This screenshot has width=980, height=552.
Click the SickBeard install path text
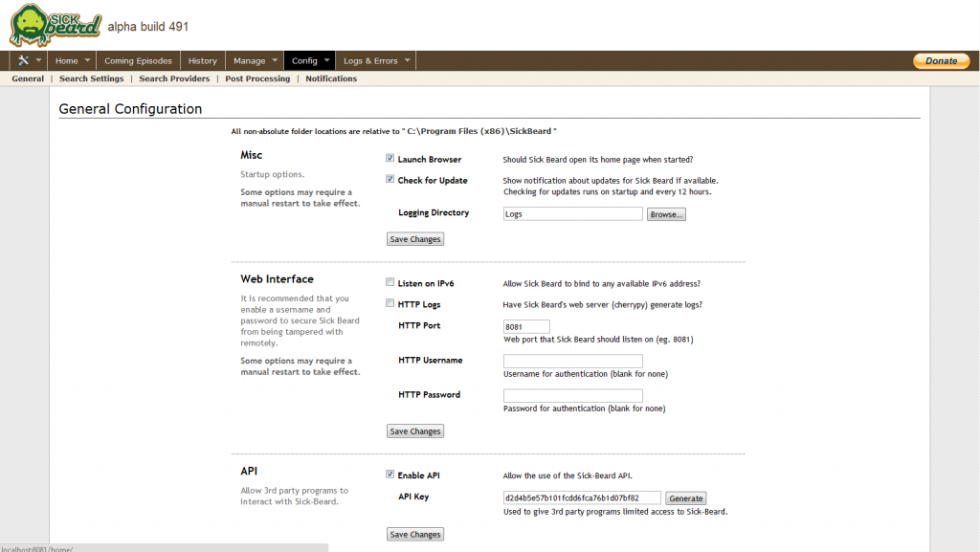(x=479, y=131)
